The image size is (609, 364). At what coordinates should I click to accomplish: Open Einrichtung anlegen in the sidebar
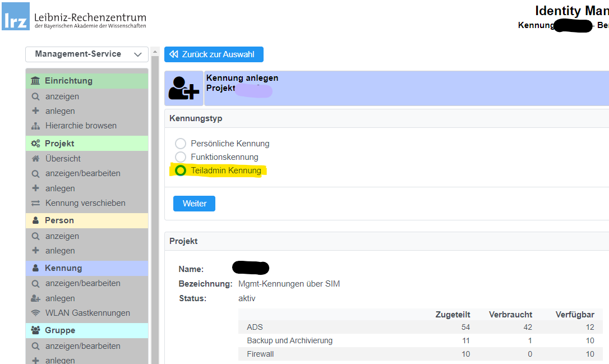pos(60,111)
